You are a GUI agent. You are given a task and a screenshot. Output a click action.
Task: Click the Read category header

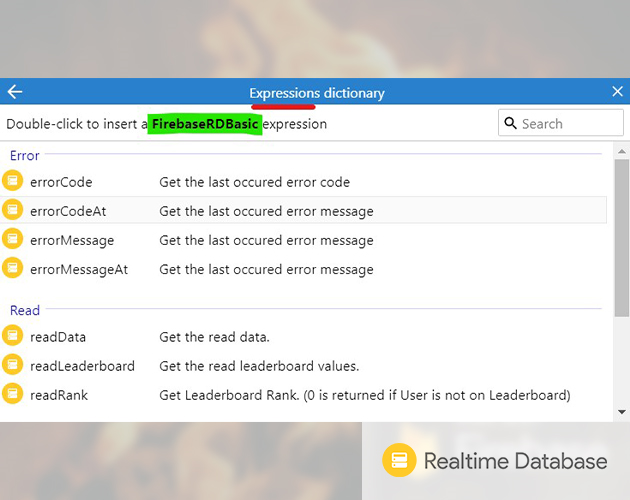point(25,310)
